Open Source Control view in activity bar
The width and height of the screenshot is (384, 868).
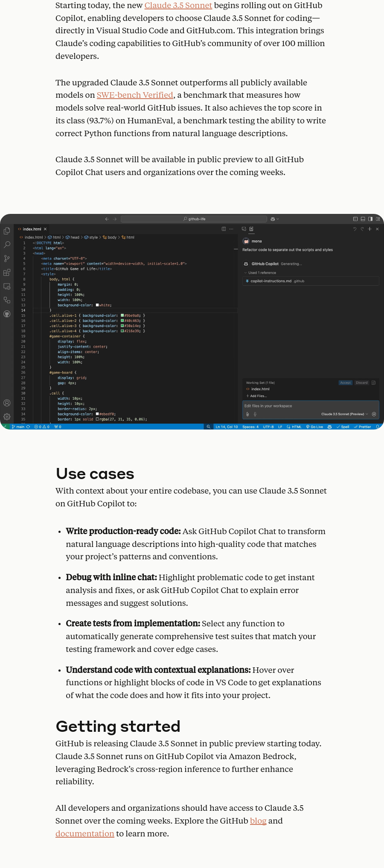(7, 258)
